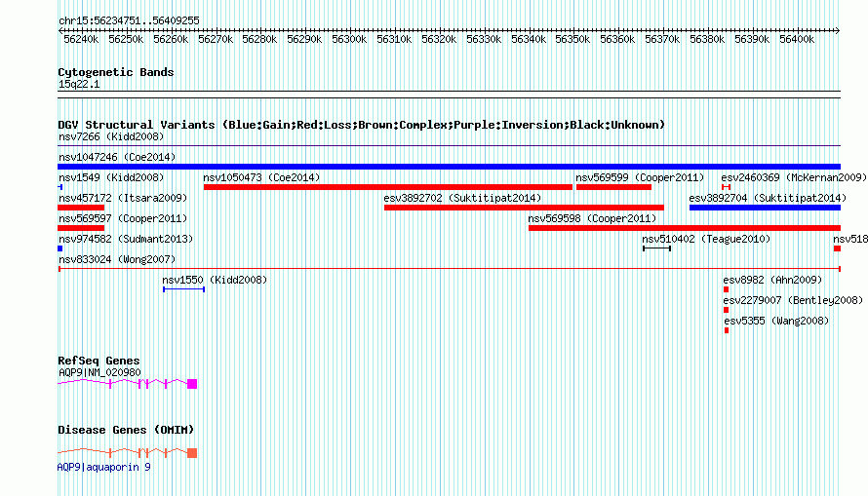Click the AQP9|NM_020980 gene label

[99, 372]
